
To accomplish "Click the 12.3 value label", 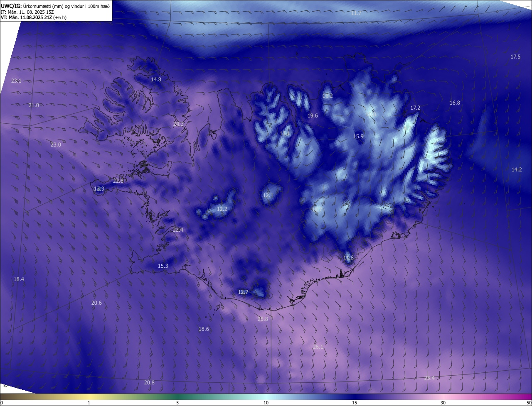I will (x=99, y=188).
